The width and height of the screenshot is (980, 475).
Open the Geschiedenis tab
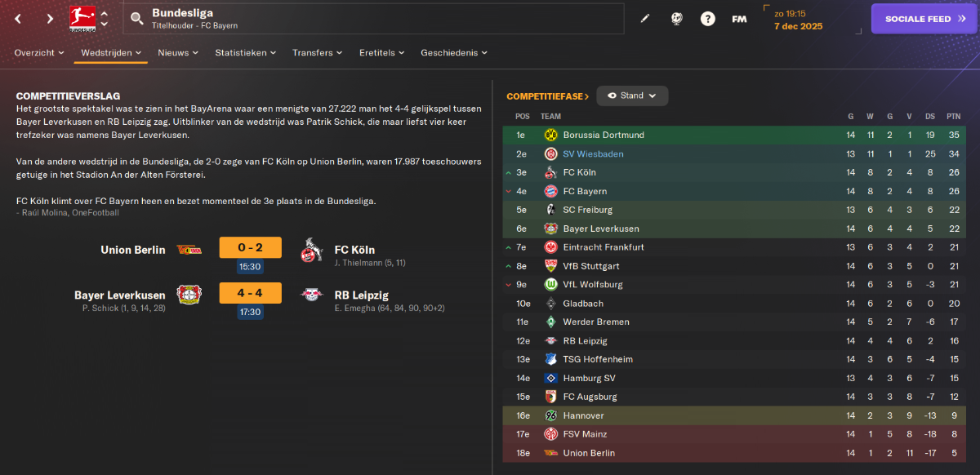454,52
